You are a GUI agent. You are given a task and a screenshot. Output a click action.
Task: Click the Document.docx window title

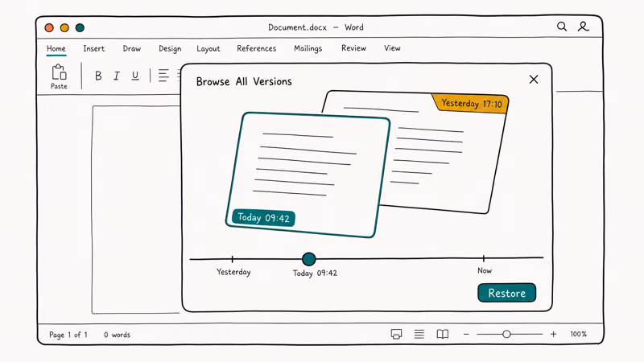[x=316, y=27]
